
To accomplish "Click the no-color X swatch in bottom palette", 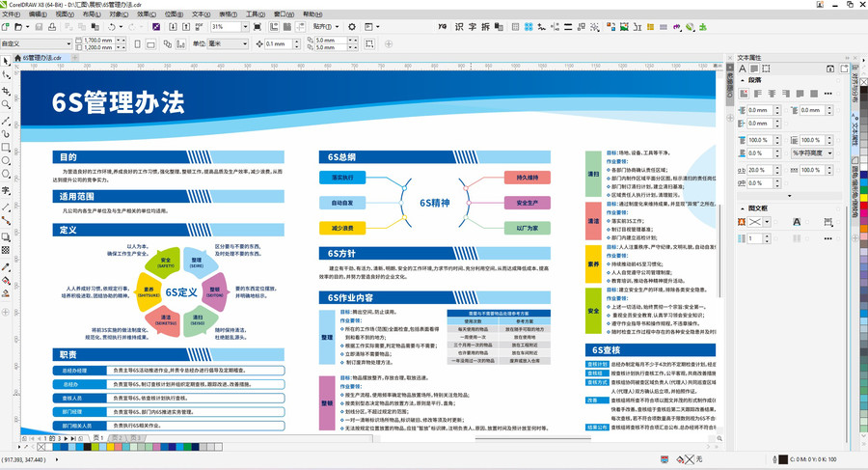I will point(41,447).
